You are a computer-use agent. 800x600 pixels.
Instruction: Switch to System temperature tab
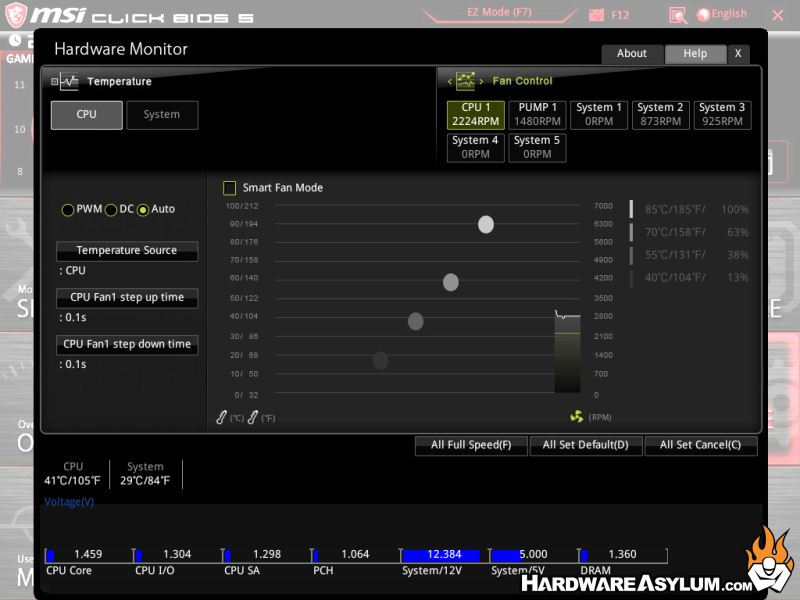click(162, 115)
